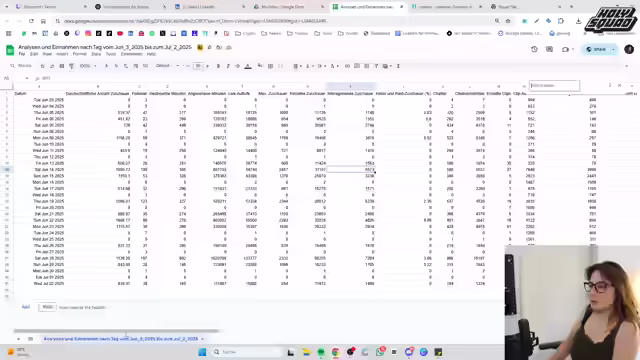Open the Google account avatar
This screenshot has height=360, width=640.
(x=629, y=49)
